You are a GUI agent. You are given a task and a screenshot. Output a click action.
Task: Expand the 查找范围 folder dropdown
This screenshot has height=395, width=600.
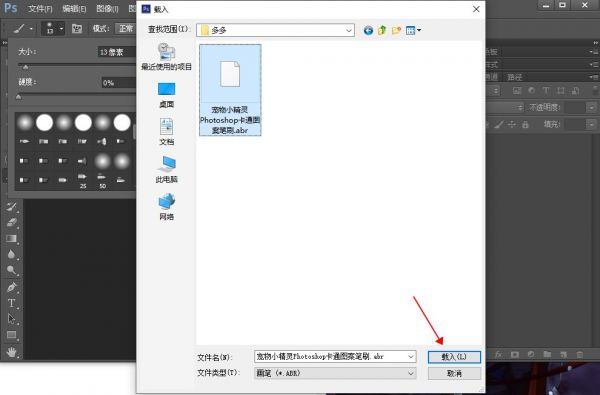tap(349, 30)
